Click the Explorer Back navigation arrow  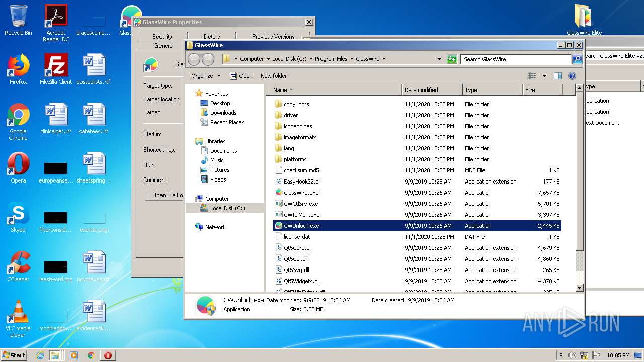click(x=194, y=59)
